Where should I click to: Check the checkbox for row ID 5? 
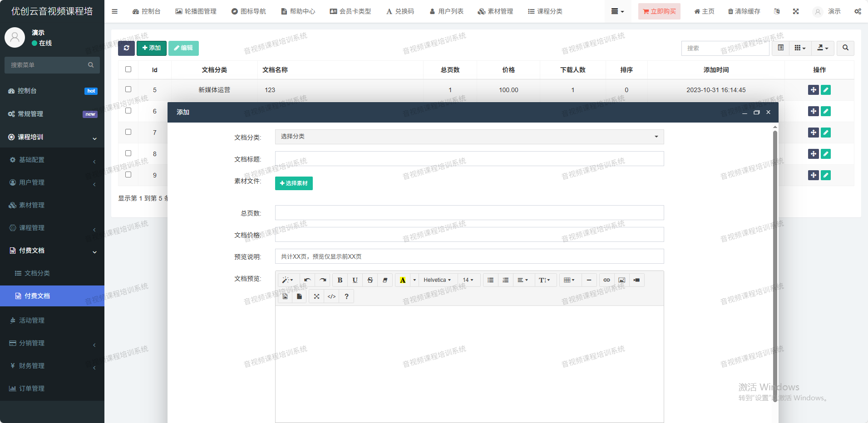(x=128, y=89)
